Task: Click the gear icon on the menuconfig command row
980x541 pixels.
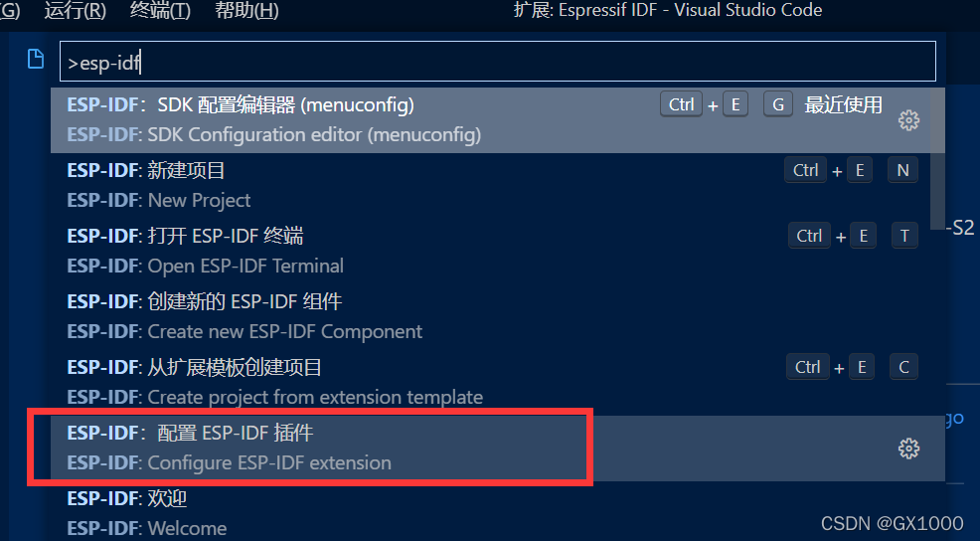Action: click(908, 120)
